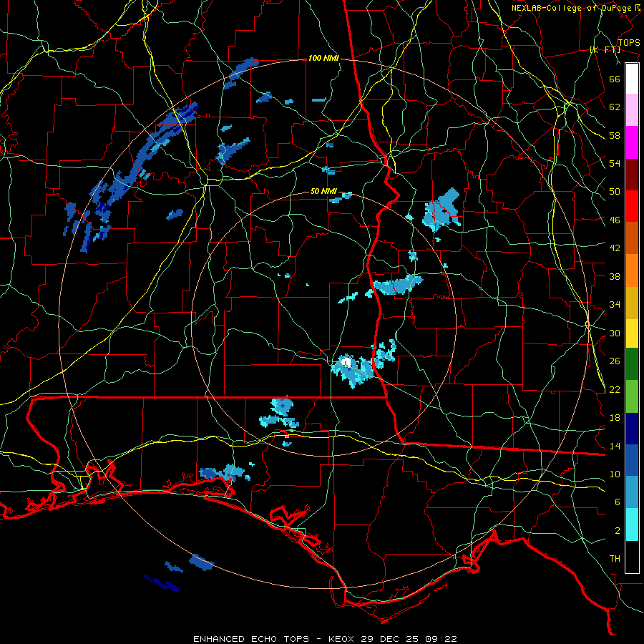Click the 100 NMI range ring label
The height and width of the screenshot is (644, 644).
tap(323, 59)
